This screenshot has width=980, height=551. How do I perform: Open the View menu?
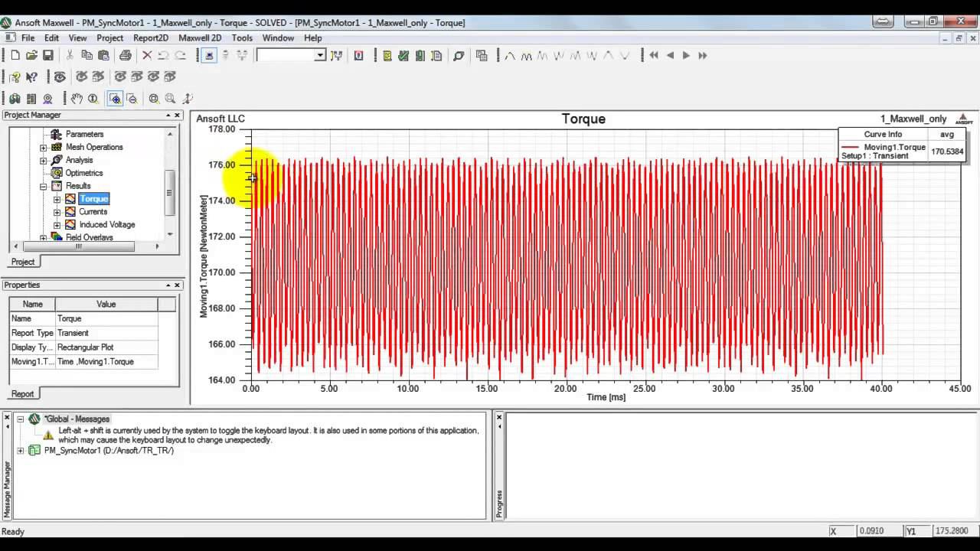(77, 37)
